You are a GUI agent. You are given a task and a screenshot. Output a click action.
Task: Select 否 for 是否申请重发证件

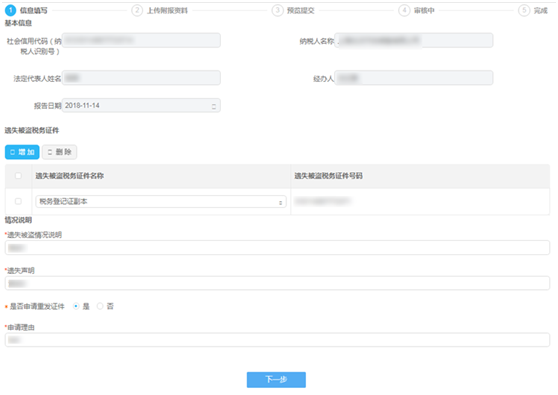point(100,306)
